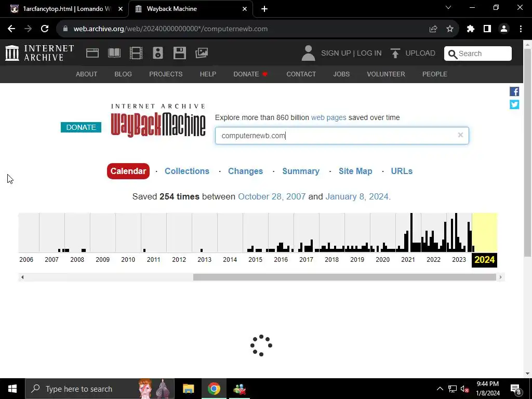Open the PROJECTS menu item
The image size is (532, 399).
click(166, 74)
